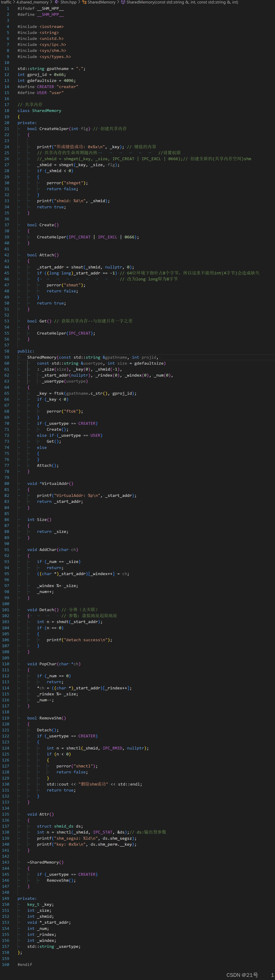Click 'void AddChar(char ch)' function header
Viewport: 275px width, 980px height.
click(x=53, y=550)
